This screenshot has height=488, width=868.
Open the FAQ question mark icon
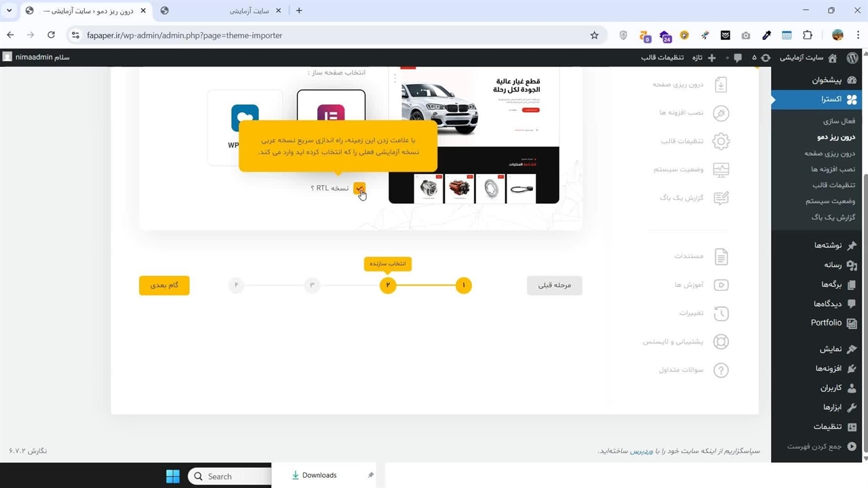point(721,370)
